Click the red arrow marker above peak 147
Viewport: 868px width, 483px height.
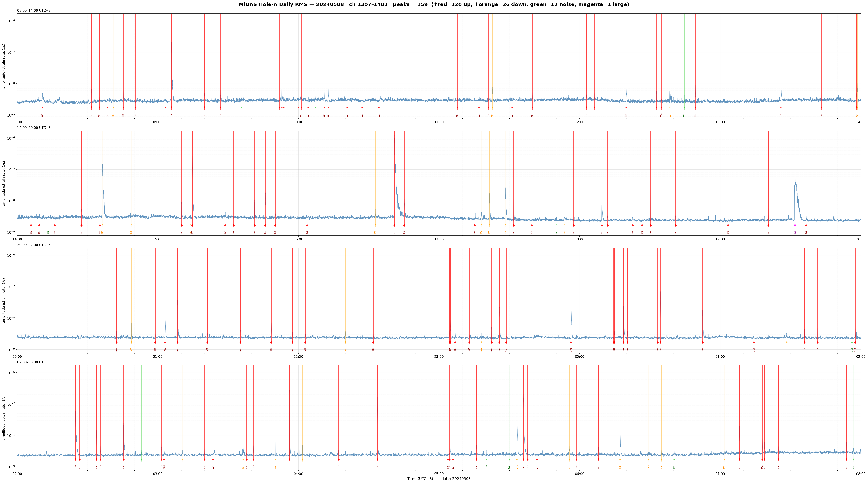(599, 459)
